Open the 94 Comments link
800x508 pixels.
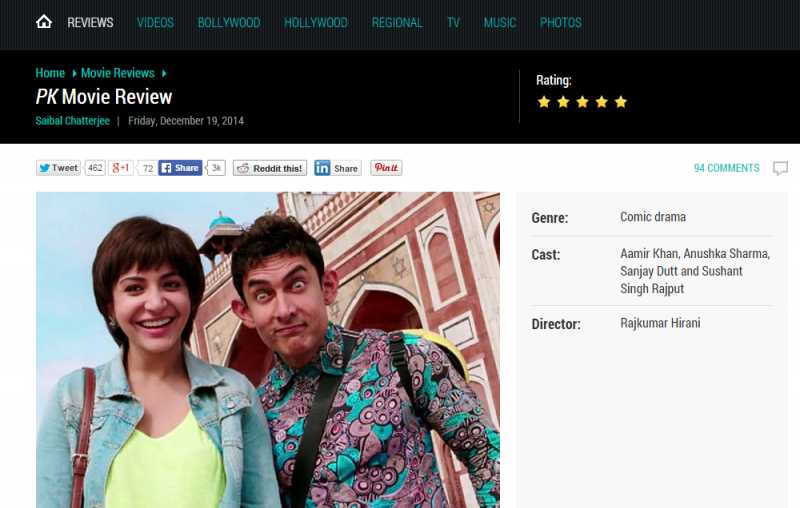pos(727,168)
